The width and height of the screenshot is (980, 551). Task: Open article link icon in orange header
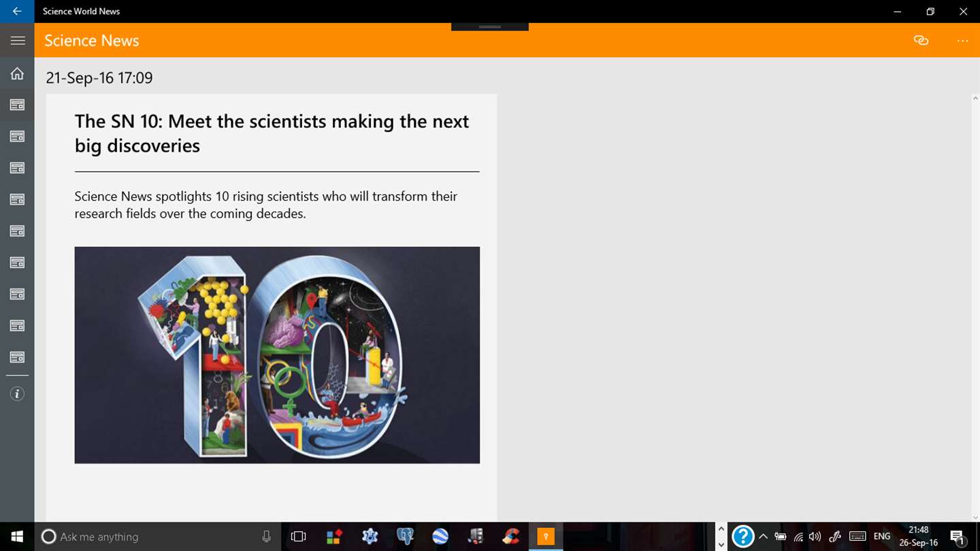tap(921, 41)
